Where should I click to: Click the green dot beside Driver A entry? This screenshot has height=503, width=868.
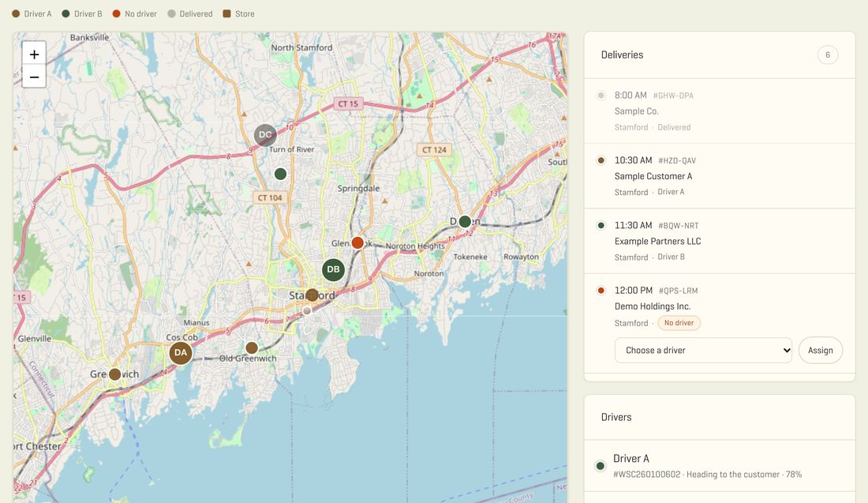[600, 466]
